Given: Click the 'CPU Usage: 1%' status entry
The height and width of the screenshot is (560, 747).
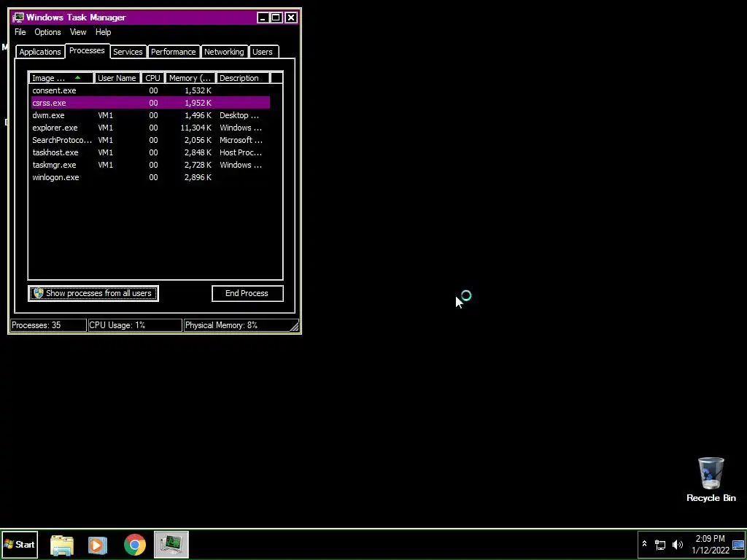Looking at the screenshot, I should (135, 325).
